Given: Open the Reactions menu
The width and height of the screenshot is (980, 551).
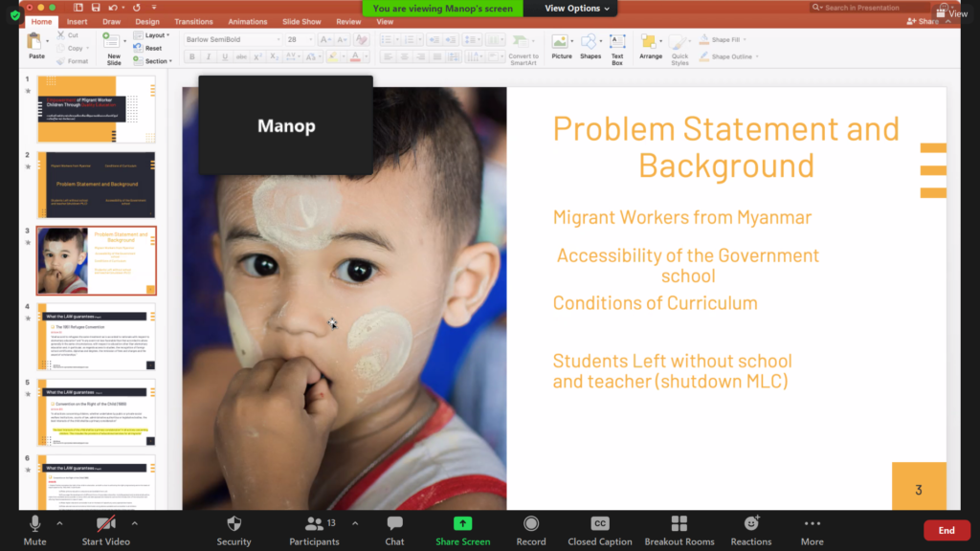Looking at the screenshot, I should coord(751,530).
